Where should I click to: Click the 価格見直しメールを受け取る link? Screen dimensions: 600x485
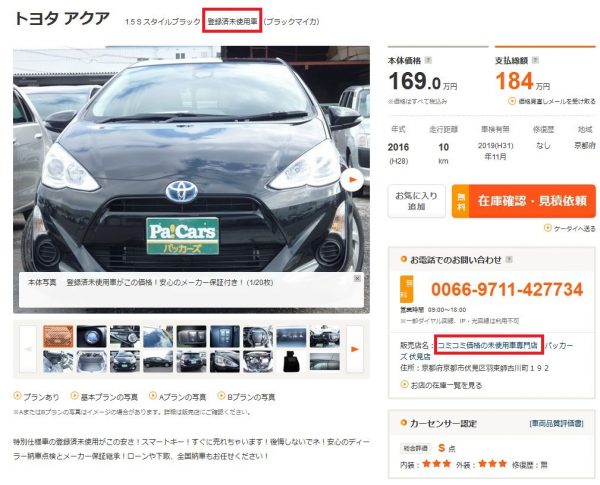pos(553,101)
